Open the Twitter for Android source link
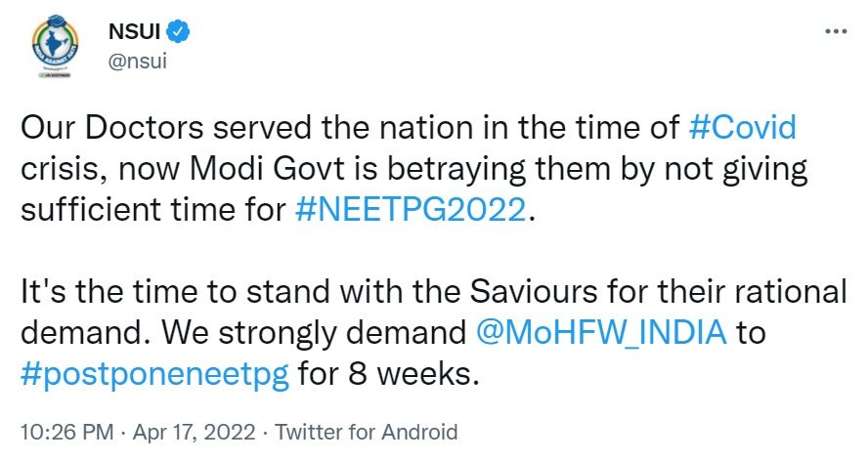 pos(369,431)
